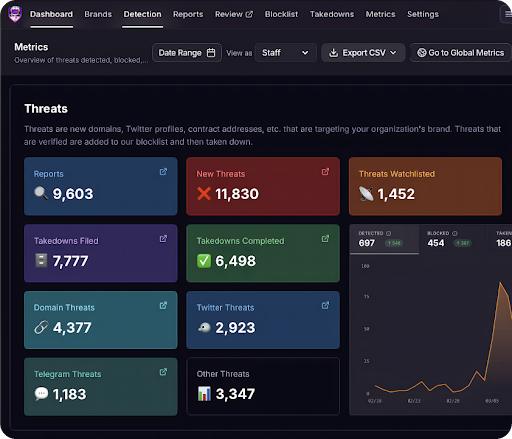Switch to the Blocklist tab
The width and height of the screenshot is (512, 439).
point(281,14)
